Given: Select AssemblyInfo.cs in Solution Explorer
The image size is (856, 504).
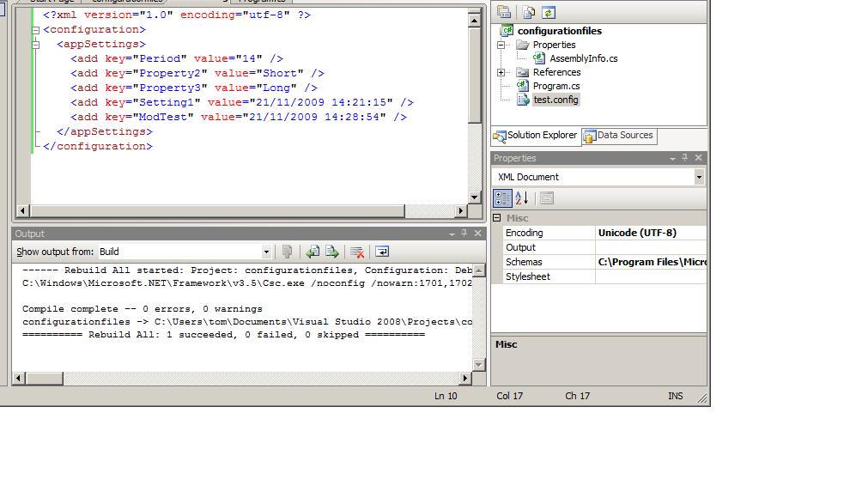Looking at the screenshot, I should pos(584,58).
